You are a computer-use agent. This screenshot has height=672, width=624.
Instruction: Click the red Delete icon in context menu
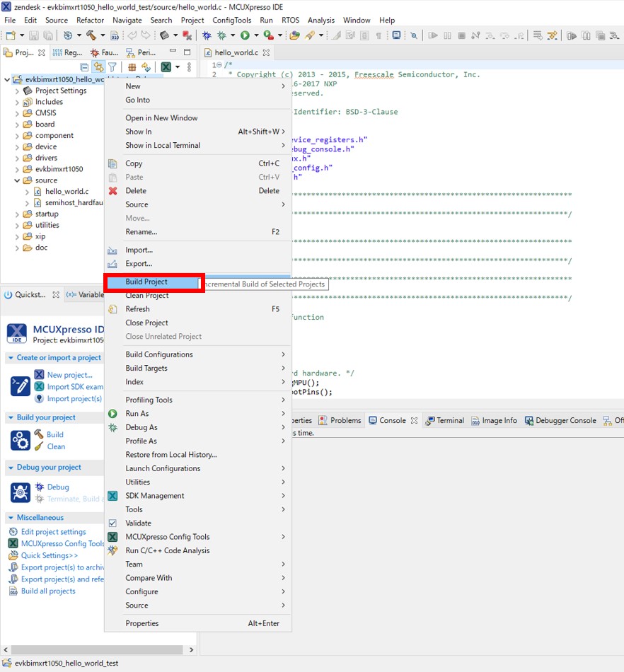112,191
